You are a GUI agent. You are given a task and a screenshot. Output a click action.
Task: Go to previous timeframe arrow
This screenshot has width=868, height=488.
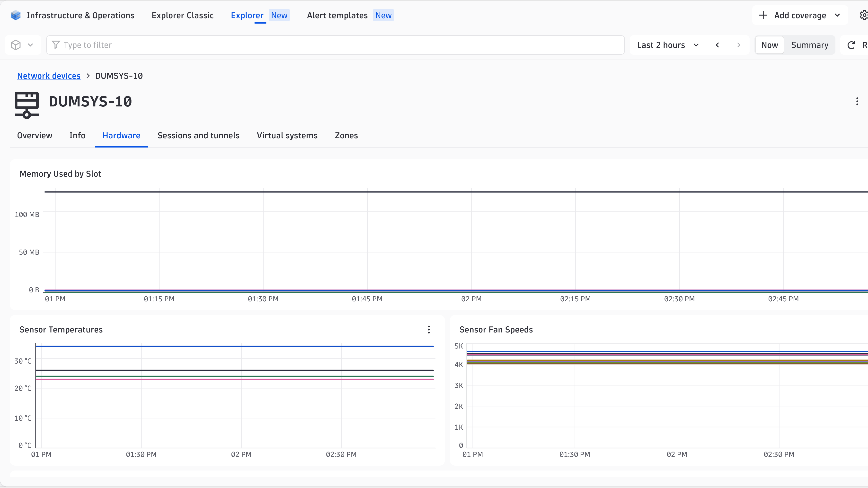click(717, 45)
